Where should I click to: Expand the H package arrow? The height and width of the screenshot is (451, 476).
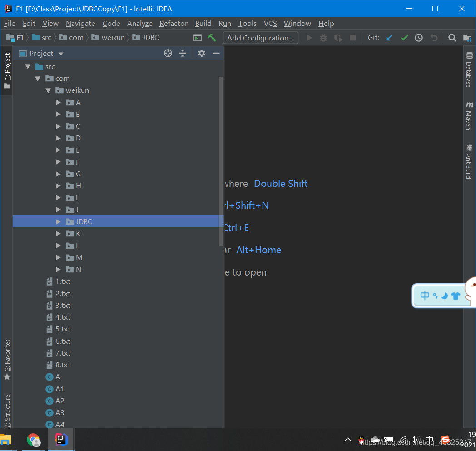[x=58, y=186]
